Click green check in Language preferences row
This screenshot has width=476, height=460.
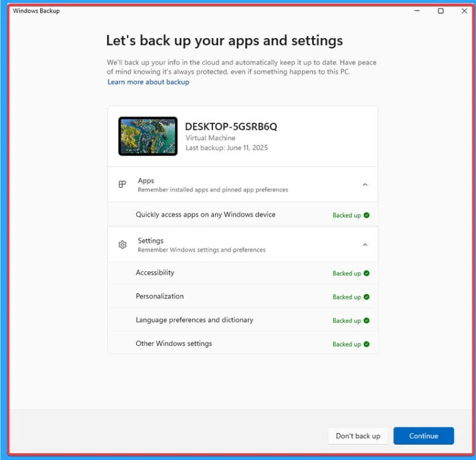point(366,321)
